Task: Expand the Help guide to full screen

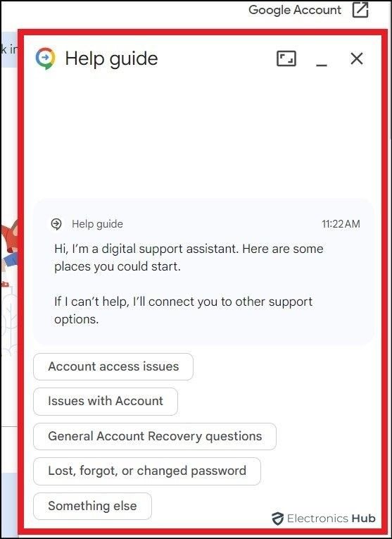Action: 286,58
